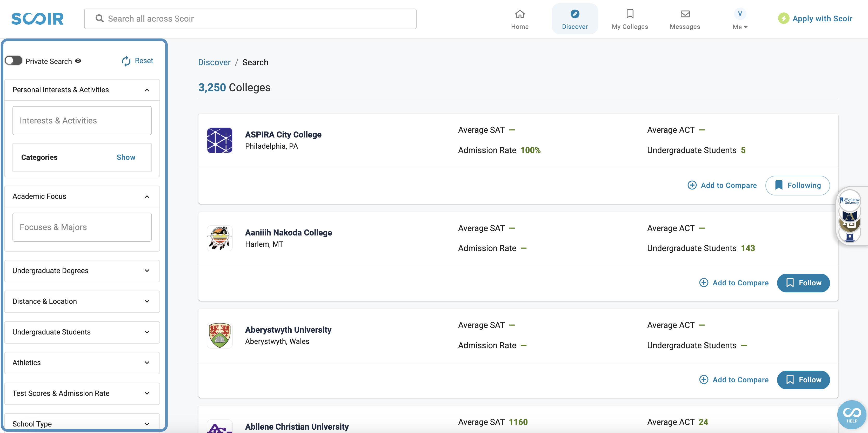Add Aaniiih Nakoda College to compare
Screen dimensions: 868x433
pyautogui.click(x=734, y=283)
